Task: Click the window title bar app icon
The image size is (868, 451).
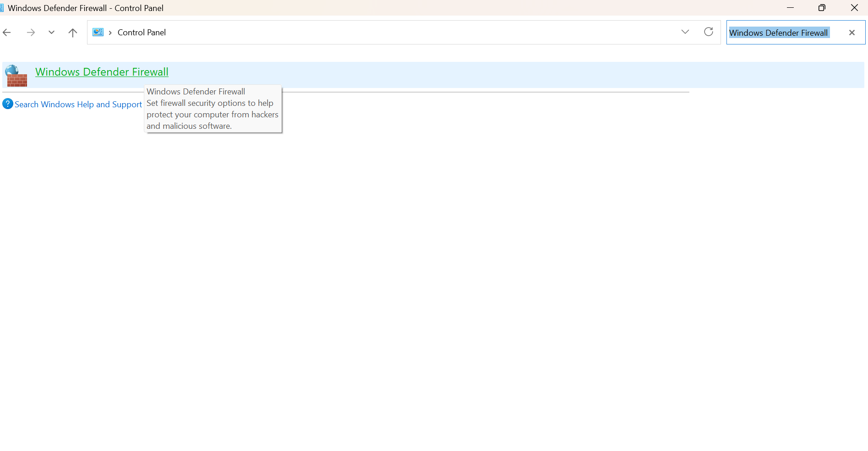Action: [x=2, y=8]
